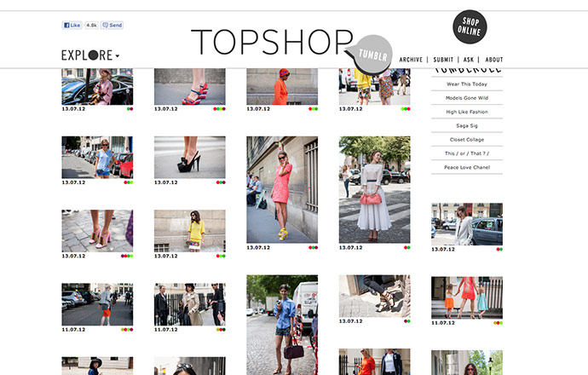
Task: Open the blue tee woman on street photo
Action: [x=97, y=157]
